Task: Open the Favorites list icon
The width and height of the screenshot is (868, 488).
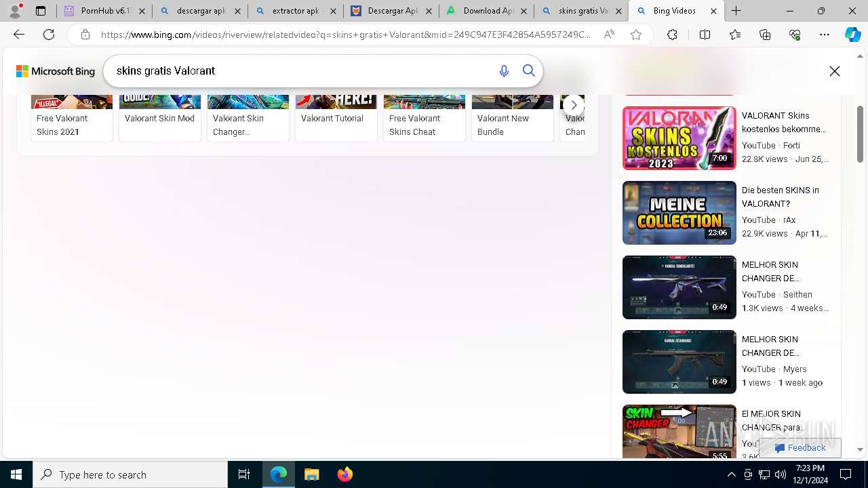Action: pos(735,35)
